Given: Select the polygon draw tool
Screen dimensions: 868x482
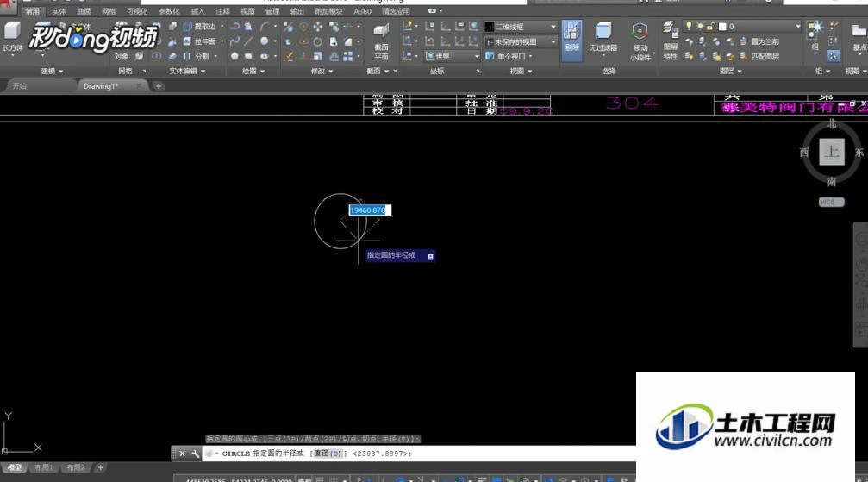Looking at the screenshot, I should (234, 57).
